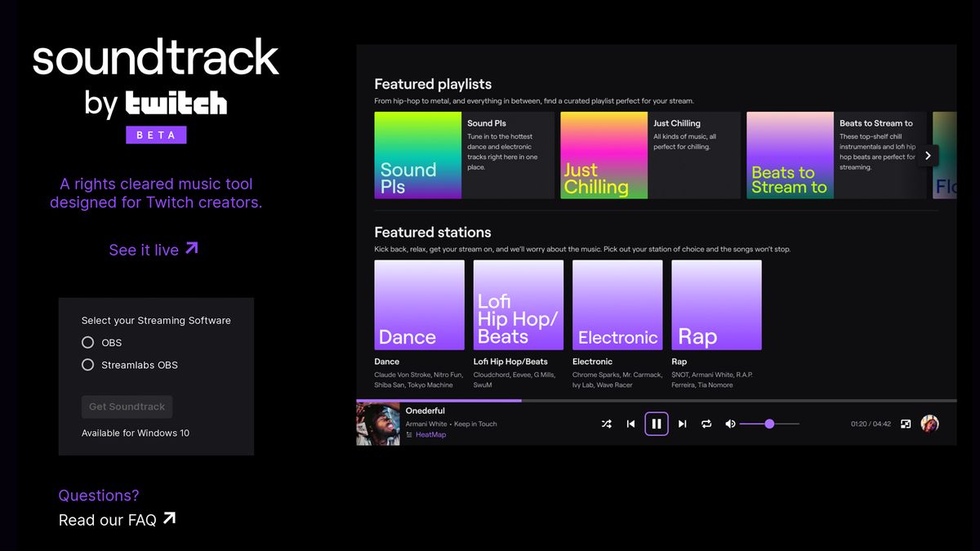
Task: Open the Read our FAQ link
Action: pyautogui.click(x=117, y=519)
